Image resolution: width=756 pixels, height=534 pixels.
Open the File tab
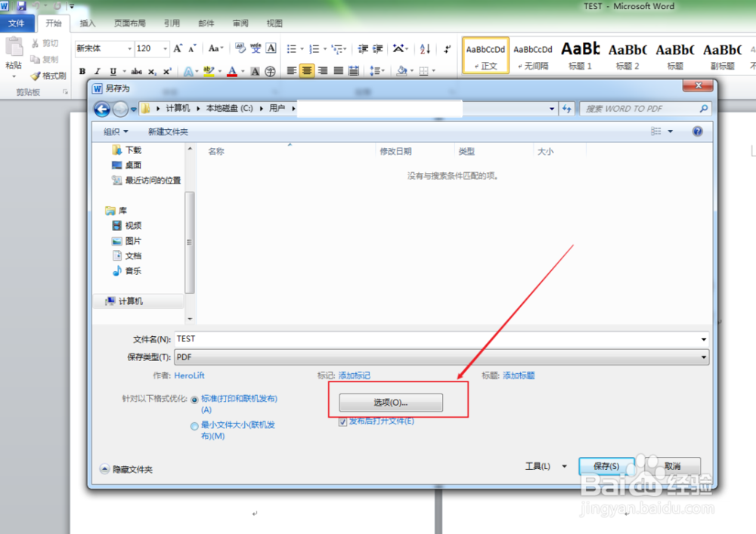click(x=17, y=23)
